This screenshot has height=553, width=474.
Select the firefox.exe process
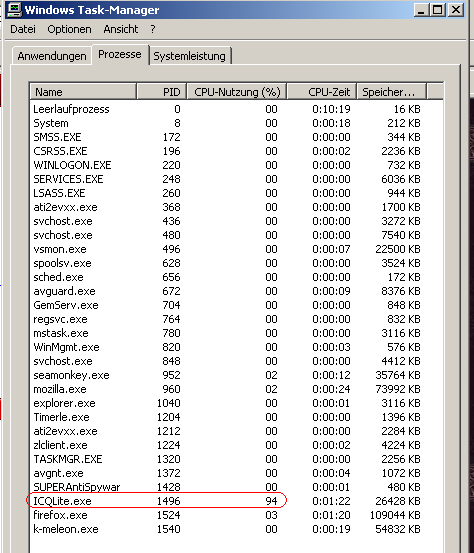pyautogui.click(x=227, y=515)
